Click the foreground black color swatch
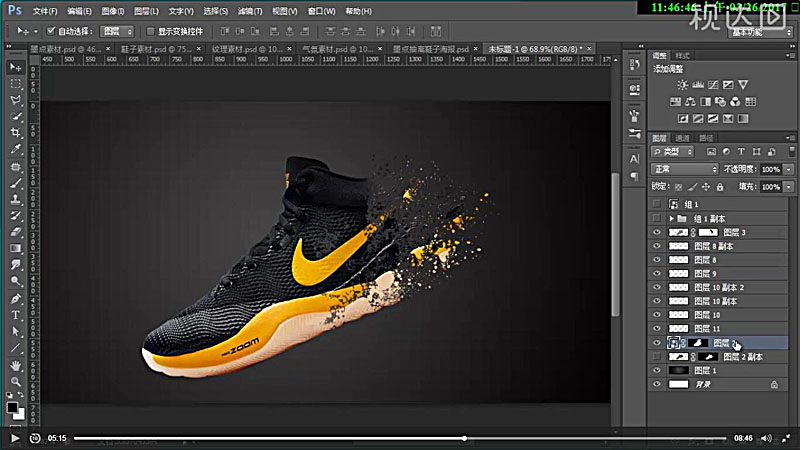The height and width of the screenshot is (450, 800). pos(12,407)
